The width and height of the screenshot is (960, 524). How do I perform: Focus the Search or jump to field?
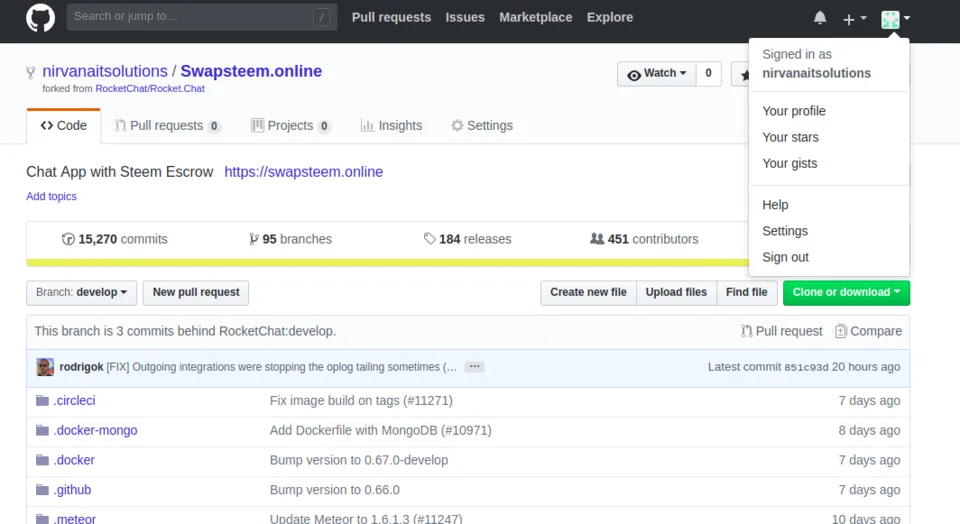pos(201,17)
